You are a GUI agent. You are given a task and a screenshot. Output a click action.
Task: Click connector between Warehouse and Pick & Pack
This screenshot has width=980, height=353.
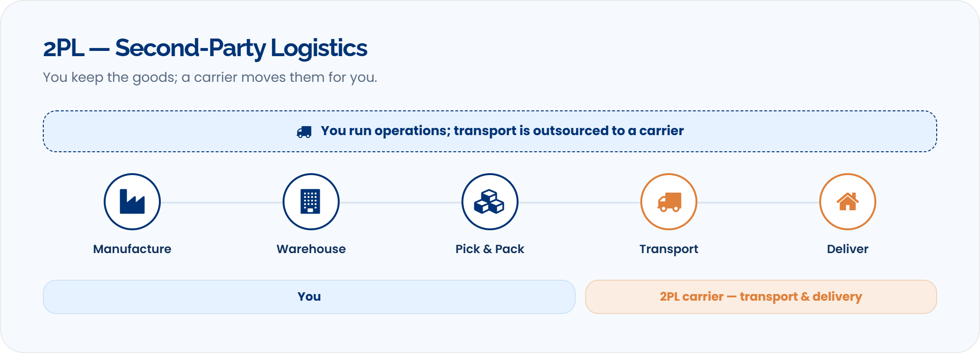[401, 203]
